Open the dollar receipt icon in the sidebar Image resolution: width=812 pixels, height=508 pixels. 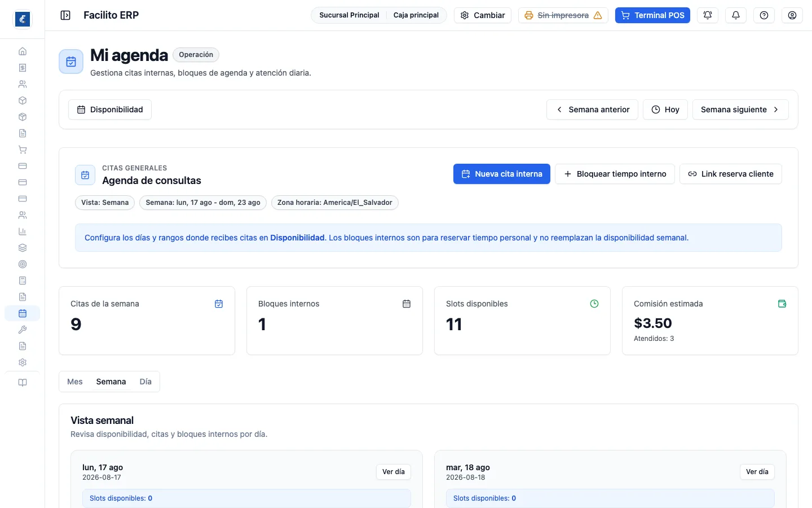point(23,68)
